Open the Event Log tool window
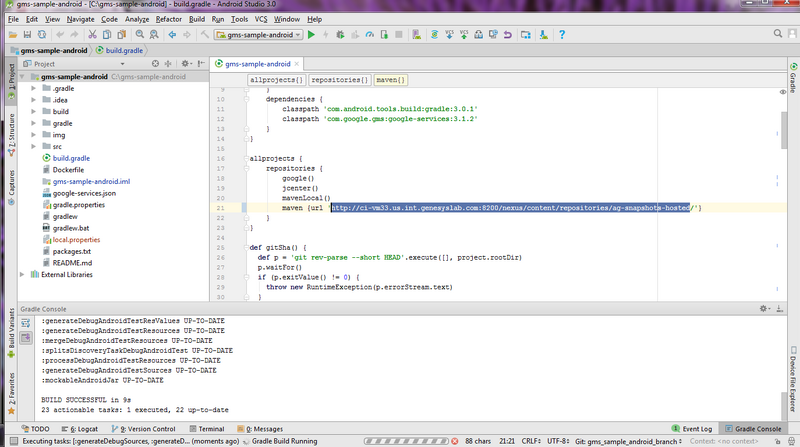Screen dimensions: 800x447 coord(692,429)
